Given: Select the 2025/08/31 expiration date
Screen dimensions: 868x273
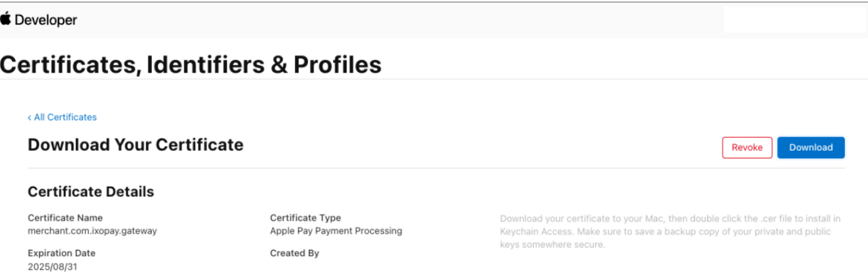Looking at the screenshot, I should (x=52, y=267).
